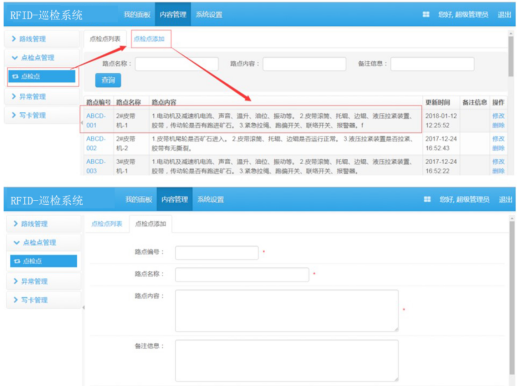This screenshot has width=520, height=386.
Task: Focus the 备注信息 search field
Action: [432, 64]
